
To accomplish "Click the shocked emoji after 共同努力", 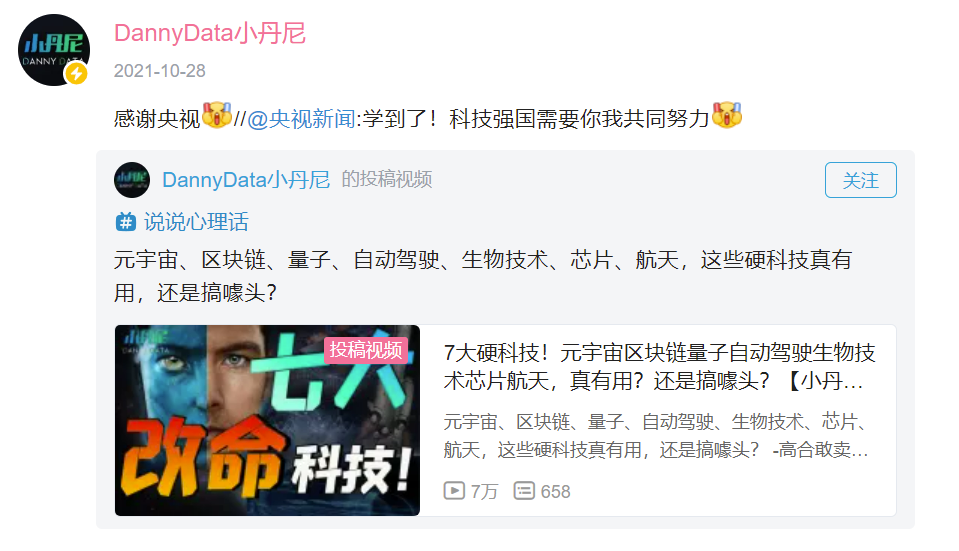I will pos(727,116).
